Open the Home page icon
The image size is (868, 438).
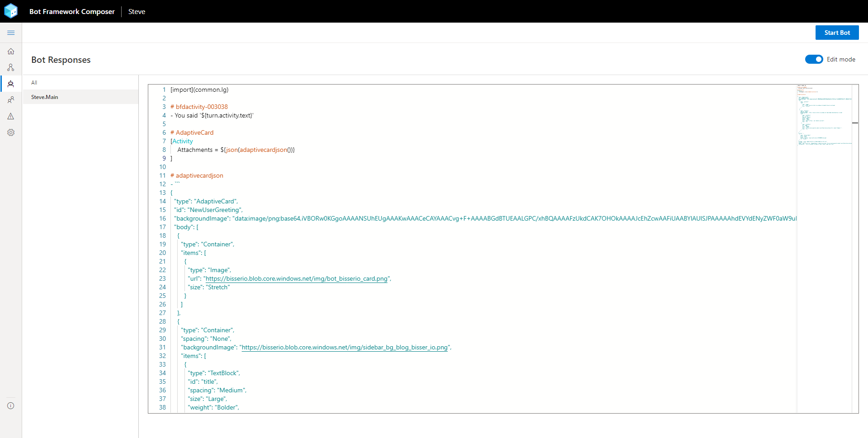11,51
